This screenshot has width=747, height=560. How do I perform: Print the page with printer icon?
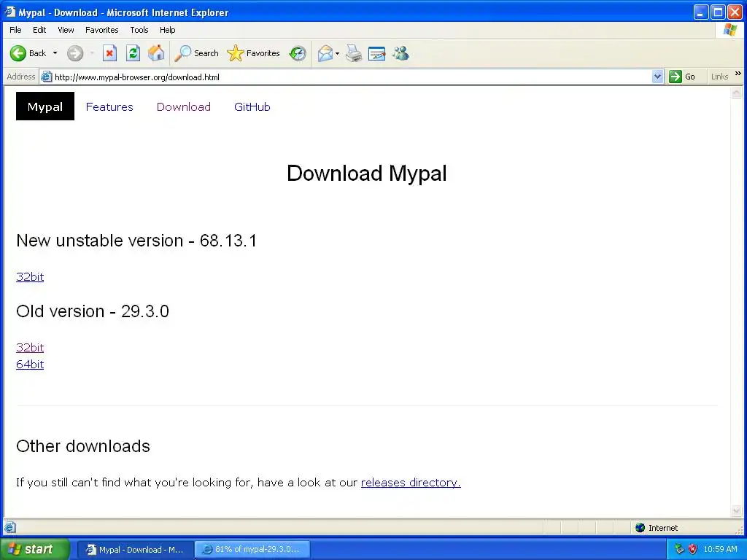click(354, 53)
